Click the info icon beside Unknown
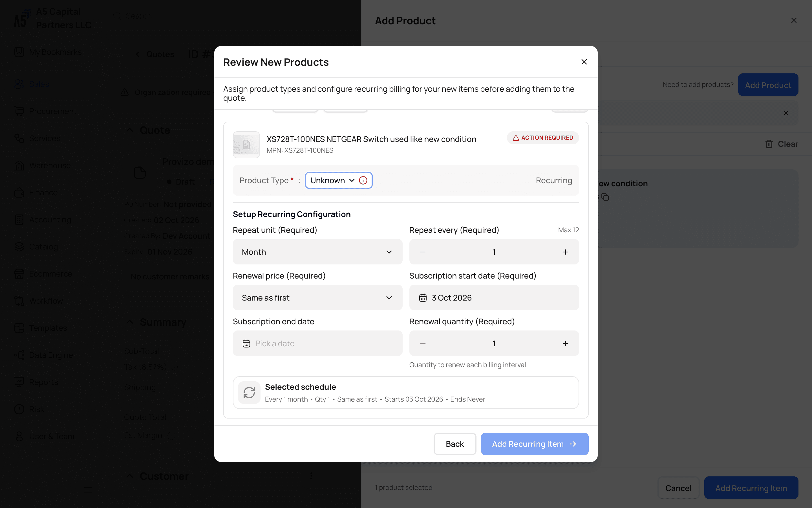The height and width of the screenshot is (508, 812). [363, 180]
